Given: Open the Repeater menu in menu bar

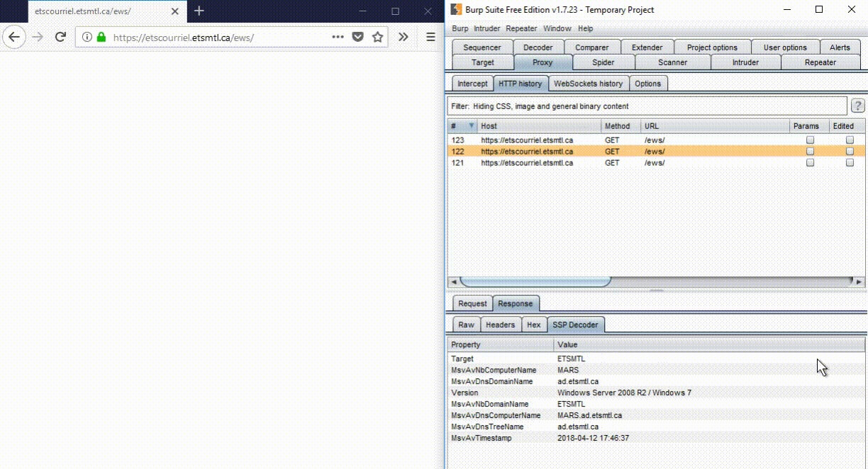Looking at the screenshot, I should [x=521, y=28].
